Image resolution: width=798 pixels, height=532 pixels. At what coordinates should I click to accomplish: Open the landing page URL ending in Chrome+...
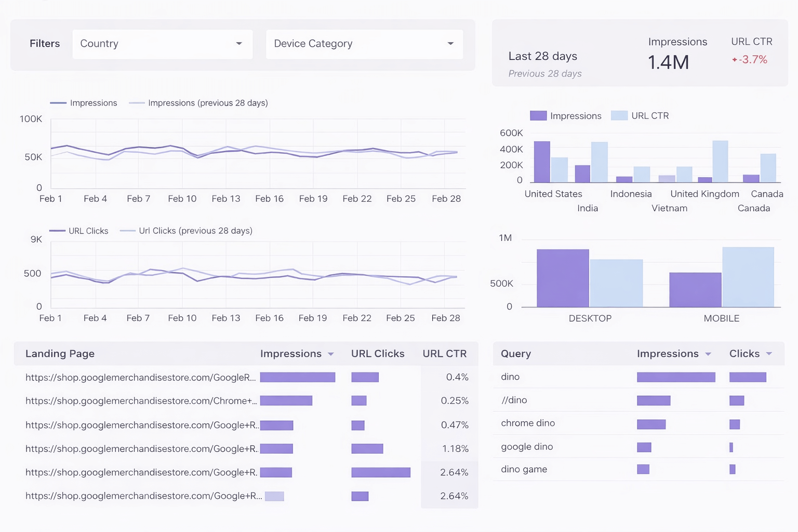pos(141,401)
